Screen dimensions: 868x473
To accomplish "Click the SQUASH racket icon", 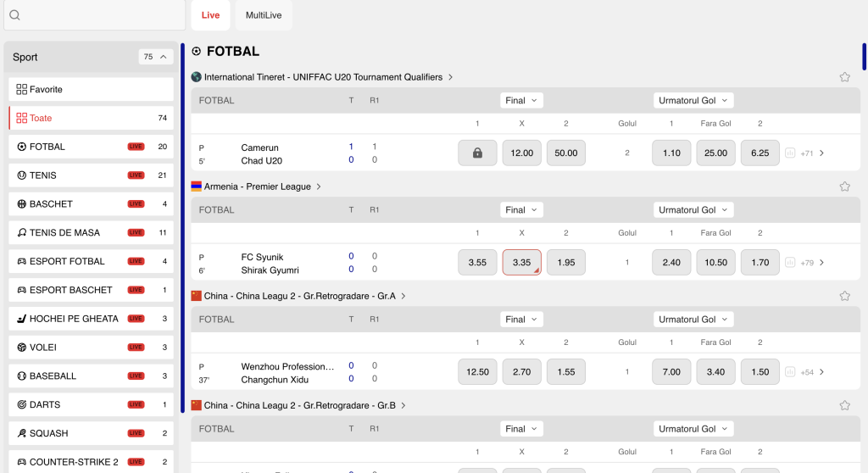I will coord(21,433).
